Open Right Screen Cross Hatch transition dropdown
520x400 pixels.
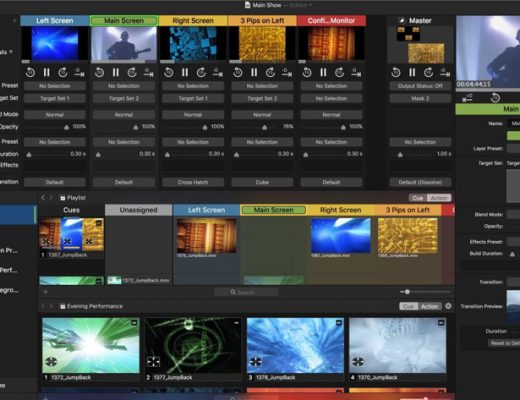coord(193,182)
